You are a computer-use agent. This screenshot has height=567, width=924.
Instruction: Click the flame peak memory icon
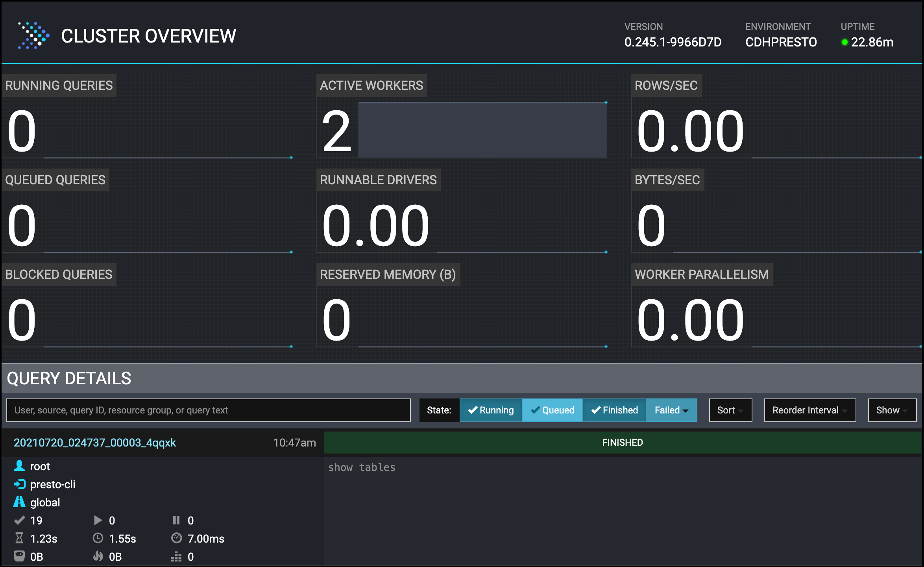click(x=98, y=556)
